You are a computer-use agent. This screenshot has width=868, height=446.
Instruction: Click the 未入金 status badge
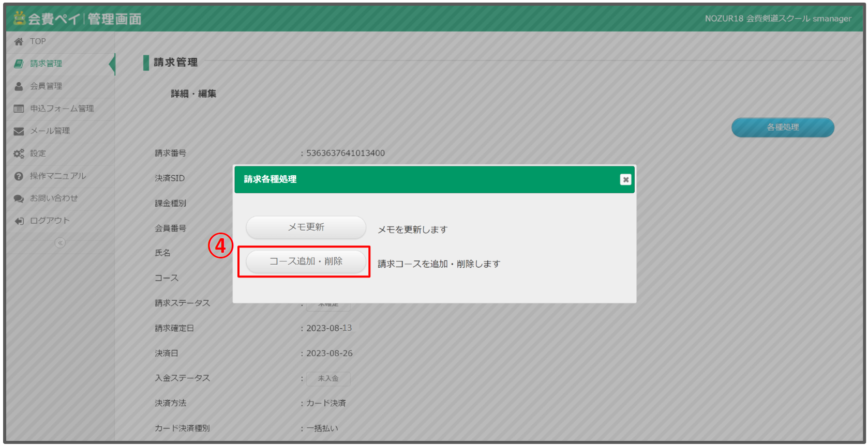pos(328,378)
